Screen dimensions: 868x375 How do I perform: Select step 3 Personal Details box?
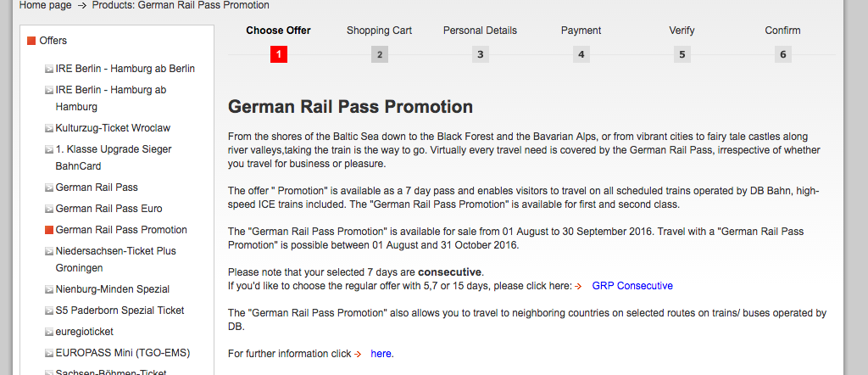(481, 54)
